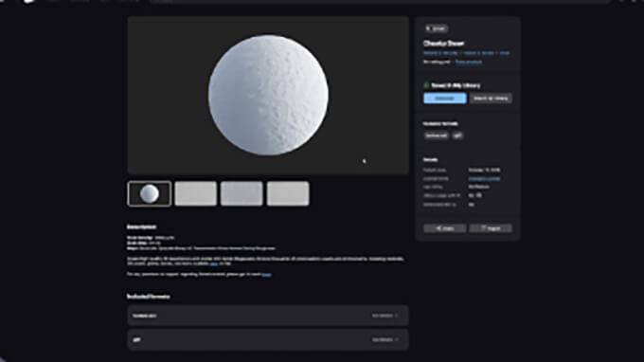Click the support contact link ending the description
Screen dimensions: 644x362
[266, 275]
